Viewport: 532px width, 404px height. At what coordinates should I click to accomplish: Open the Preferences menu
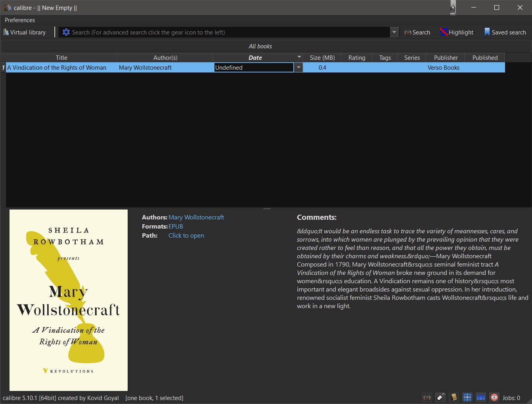[20, 20]
